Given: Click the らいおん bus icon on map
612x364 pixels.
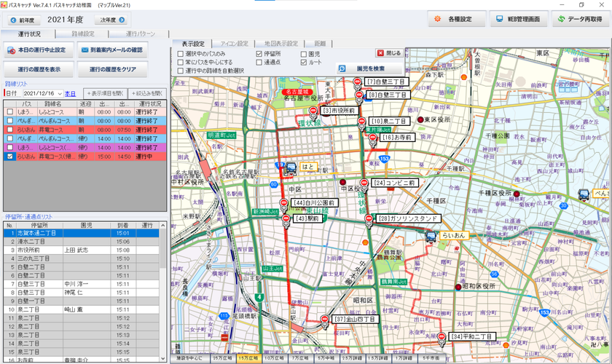Looking at the screenshot, I should click(x=431, y=235).
